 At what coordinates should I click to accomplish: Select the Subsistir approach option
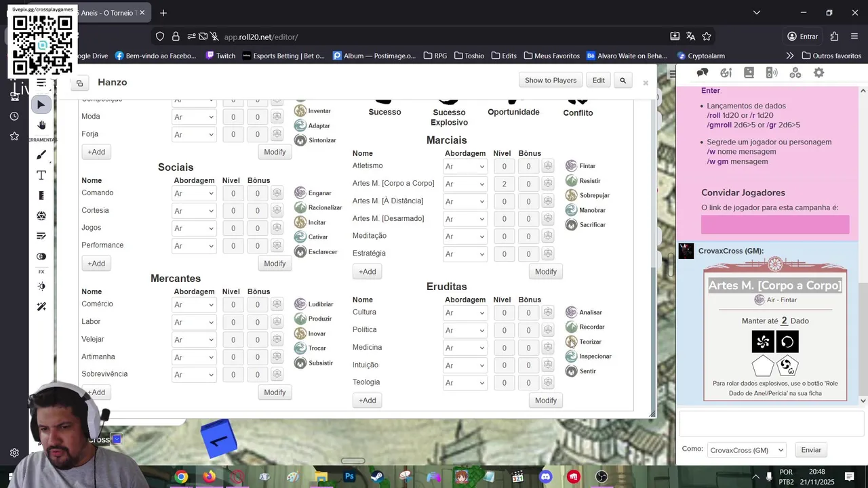[x=313, y=363]
